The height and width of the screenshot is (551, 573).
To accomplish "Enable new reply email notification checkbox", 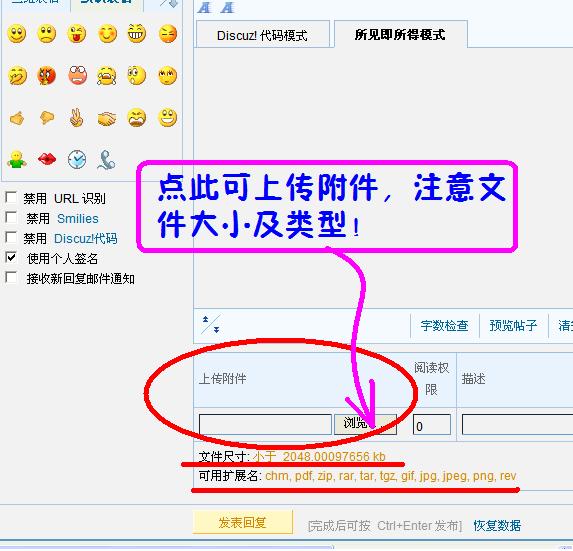I will [11, 277].
